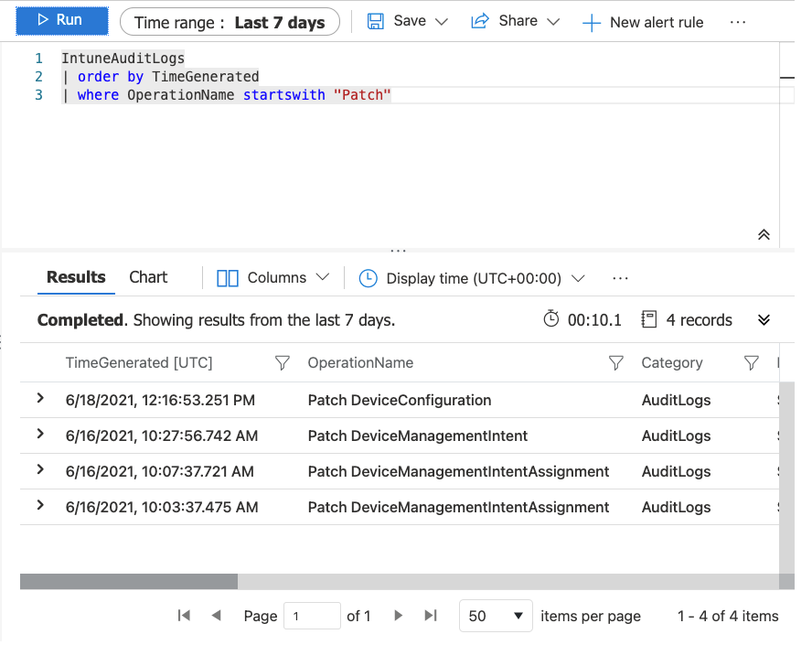This screenshot has width=812, height=645.
Task: Filter the Category column
Action: click(752, 362)
